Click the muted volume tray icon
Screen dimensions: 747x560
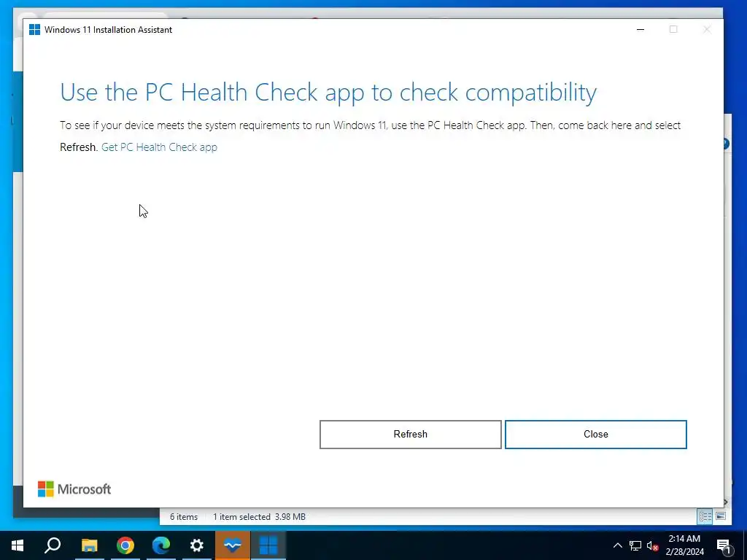[x=652, y=545]
